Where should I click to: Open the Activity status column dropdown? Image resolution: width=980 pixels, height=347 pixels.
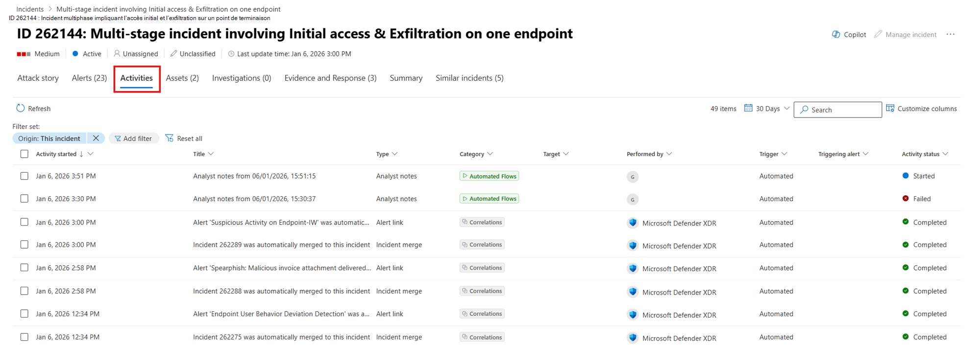click(945, 154)
